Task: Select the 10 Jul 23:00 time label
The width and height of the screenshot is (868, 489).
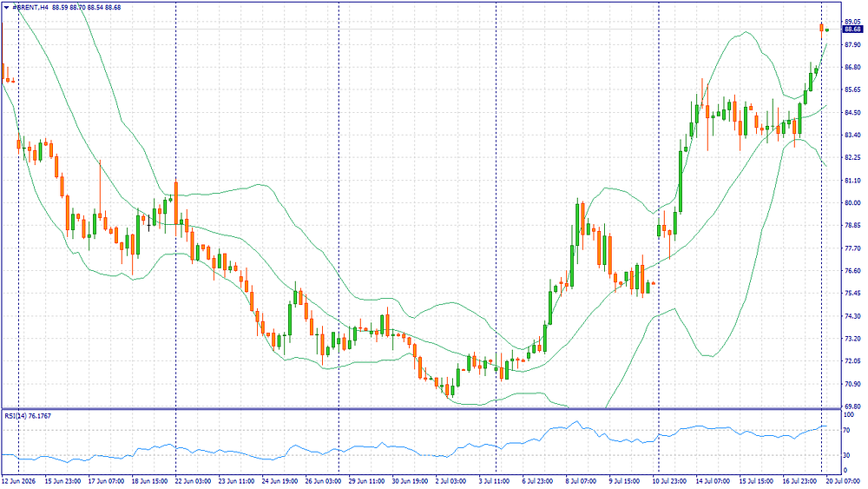Action: click(x=658, y=481)
